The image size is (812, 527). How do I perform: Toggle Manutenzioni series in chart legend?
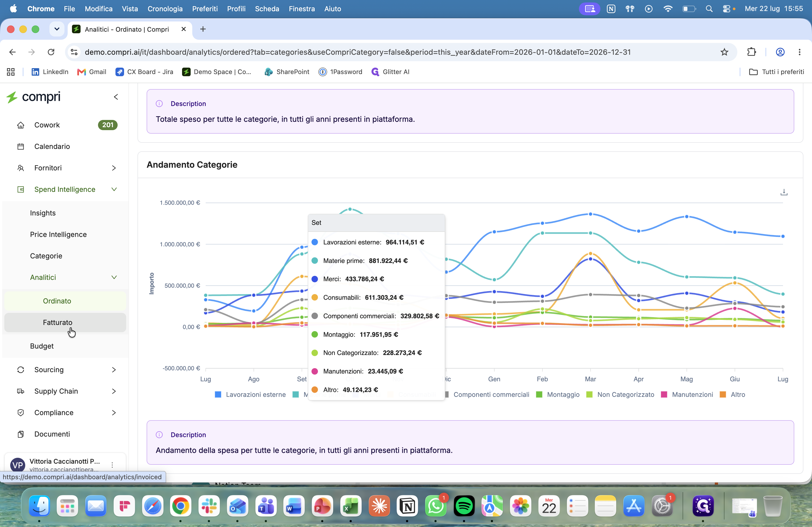(x=687, y=394)
